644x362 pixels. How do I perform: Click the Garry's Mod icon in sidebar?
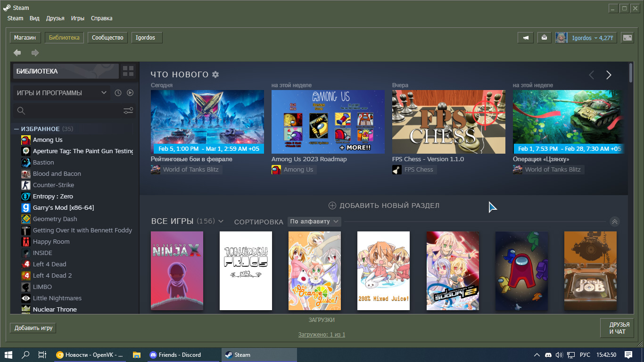26,208
